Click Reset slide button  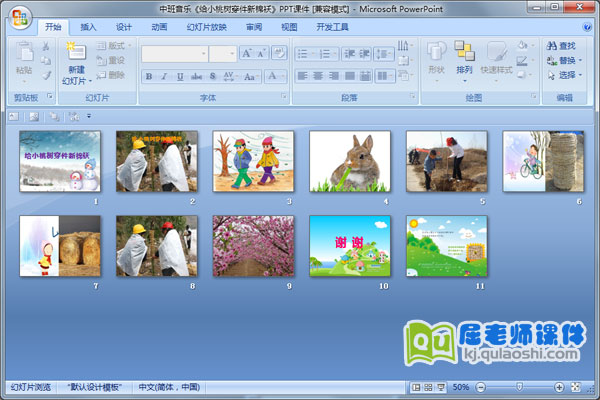(111, 60)
